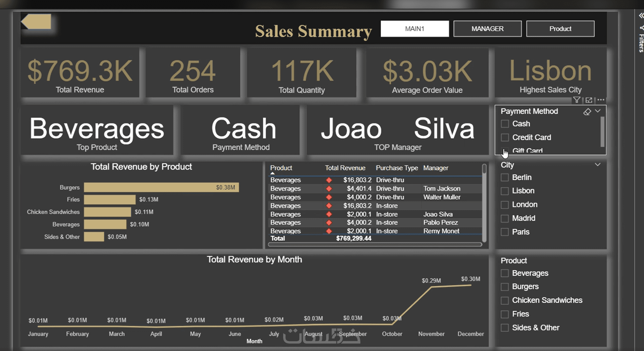Click the Filters pane funnel icon
Viewport: 644px width, 351px height.
[641, 28]
